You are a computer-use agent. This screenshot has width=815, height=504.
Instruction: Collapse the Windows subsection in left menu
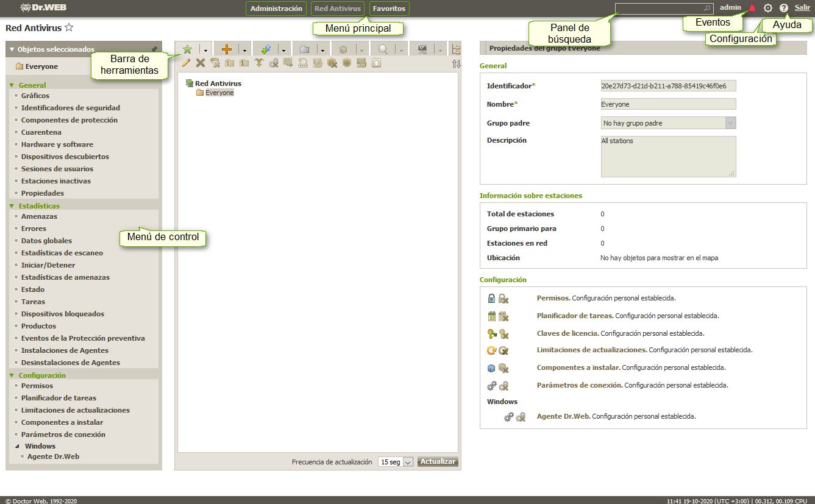pyautogui.click(x=17, y=446)
